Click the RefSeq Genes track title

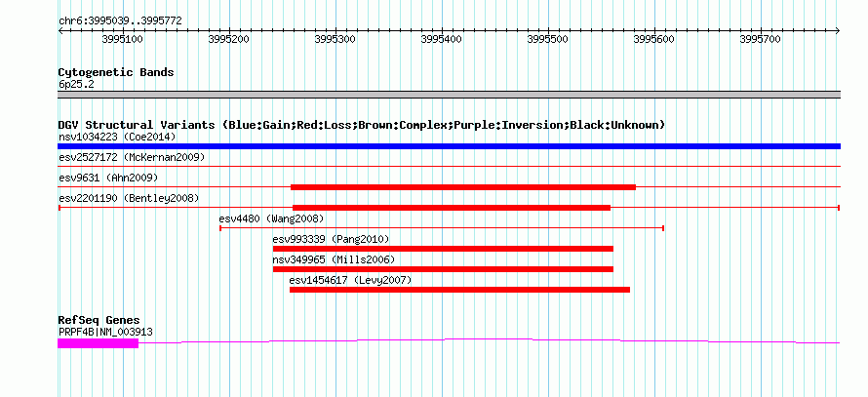[x=99, y=321]
